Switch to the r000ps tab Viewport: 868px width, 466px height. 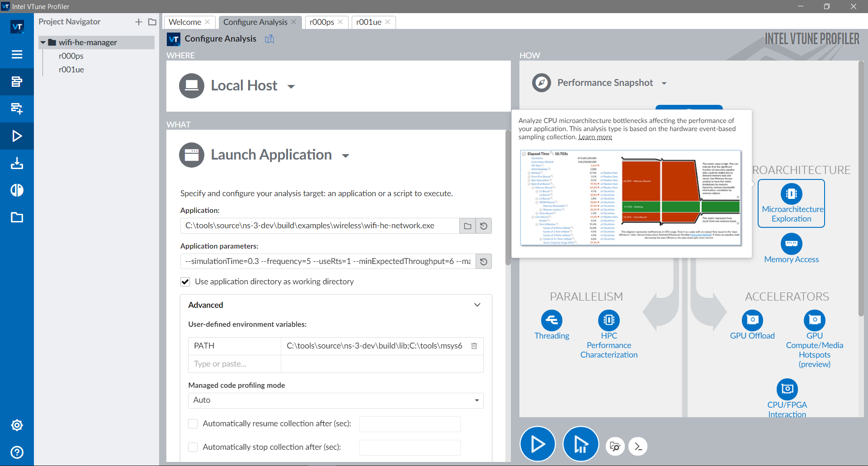pos(321,22)
